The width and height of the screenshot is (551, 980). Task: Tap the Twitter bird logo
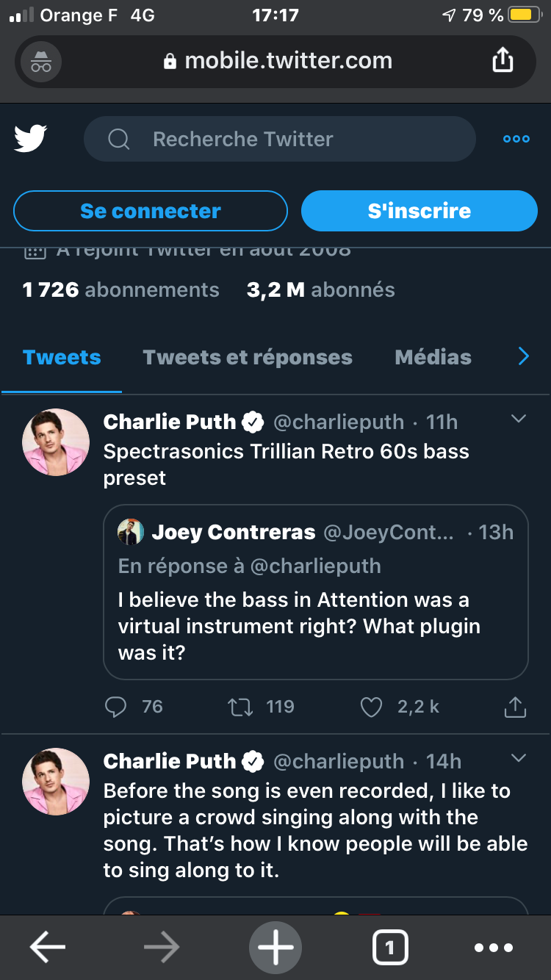[x=31, y=138]
